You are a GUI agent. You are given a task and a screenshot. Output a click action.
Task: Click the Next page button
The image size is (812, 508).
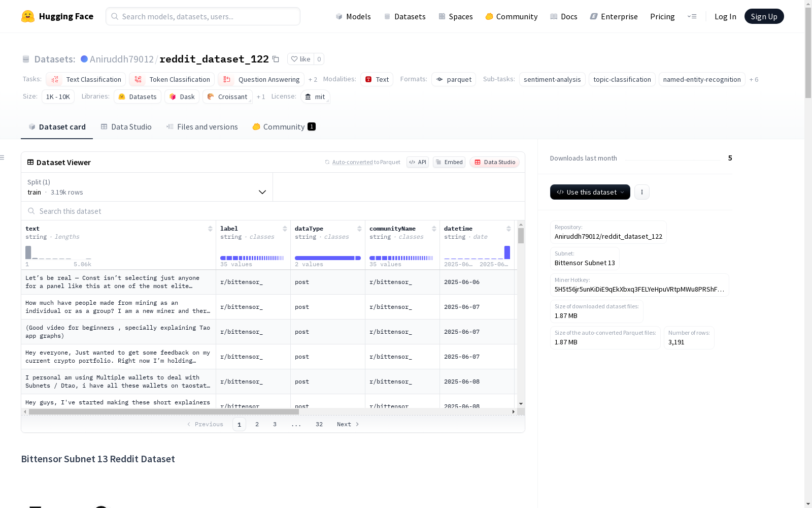(348, 424)
